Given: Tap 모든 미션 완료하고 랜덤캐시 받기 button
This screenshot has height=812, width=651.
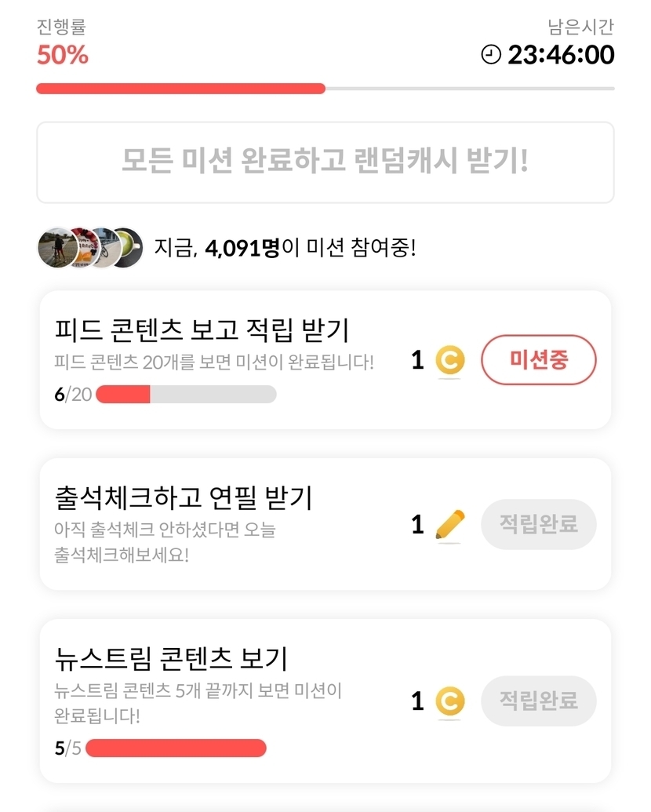Looking at the screenshot, I should coord(325,162).
